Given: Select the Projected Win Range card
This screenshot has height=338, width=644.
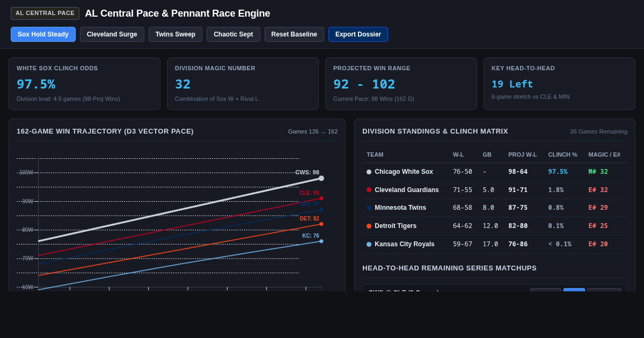Looking at the screenshot, I should (401, 84).
